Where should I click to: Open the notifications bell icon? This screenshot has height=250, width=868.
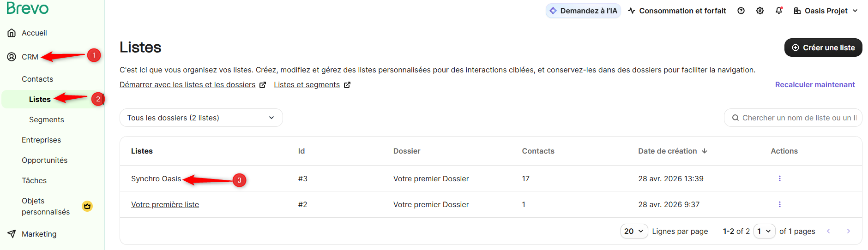[x=779, y=11]
